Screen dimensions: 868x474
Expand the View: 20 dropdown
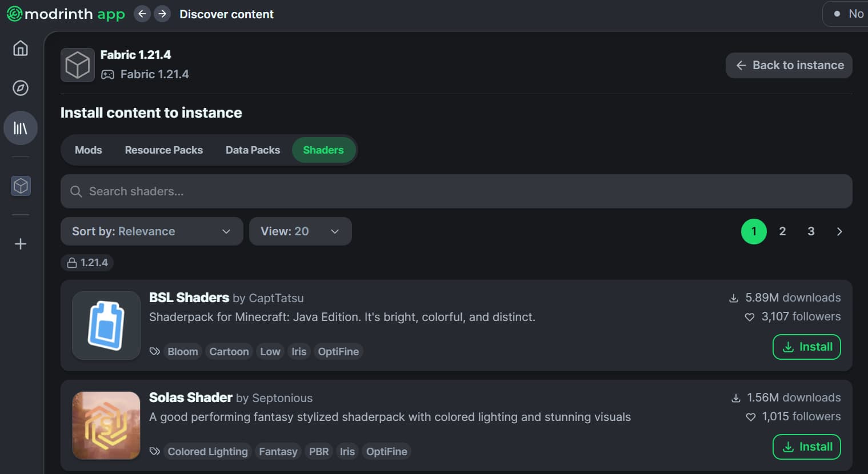click(301, 231)
